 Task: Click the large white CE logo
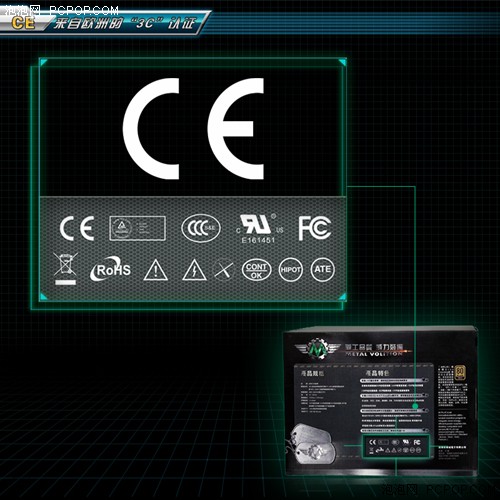click(x=194, y=129)
